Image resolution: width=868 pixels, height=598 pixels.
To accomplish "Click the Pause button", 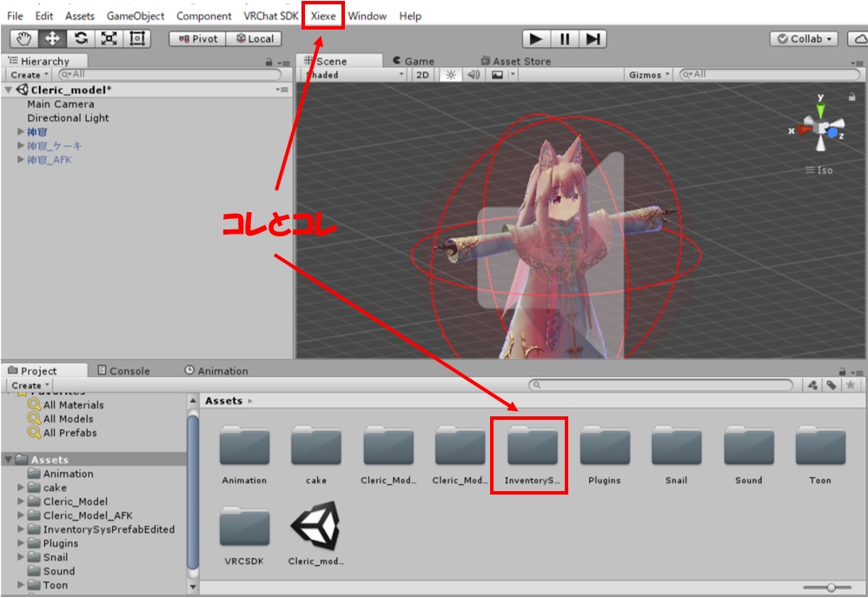I will tap(564, 39).
